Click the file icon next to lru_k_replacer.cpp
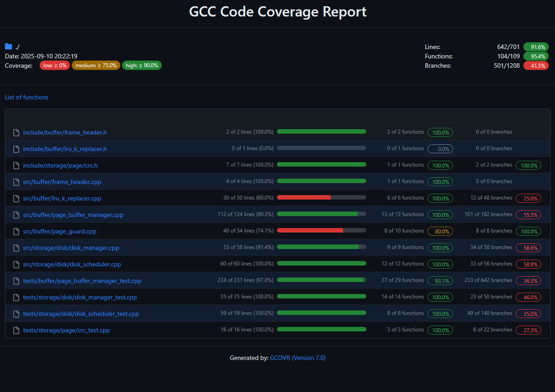Viewport: 555px width, 392px height. point(16,198)
